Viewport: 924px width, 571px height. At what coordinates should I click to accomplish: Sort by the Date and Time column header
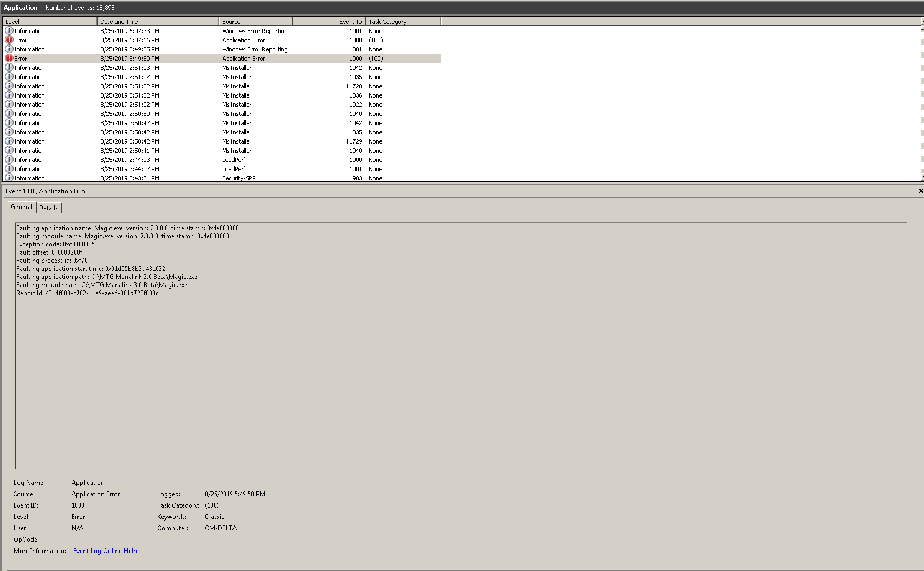click(x=158, y=22)
